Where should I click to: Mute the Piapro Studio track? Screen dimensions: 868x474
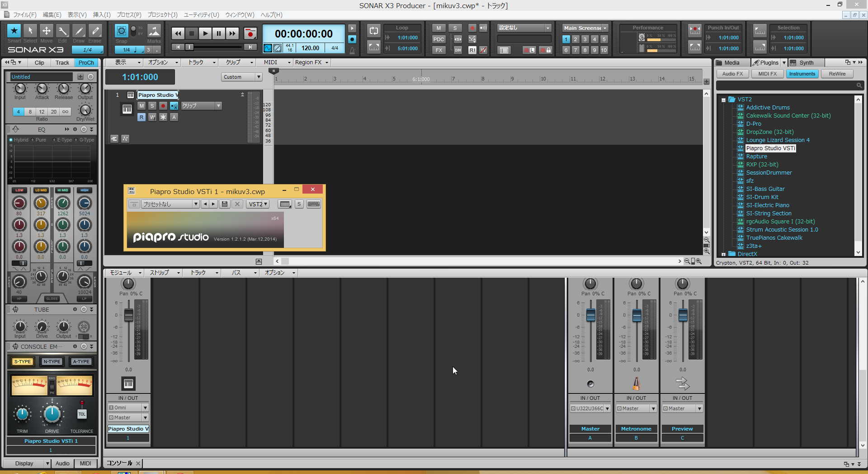pyautogui.click(x=142, y=106)
